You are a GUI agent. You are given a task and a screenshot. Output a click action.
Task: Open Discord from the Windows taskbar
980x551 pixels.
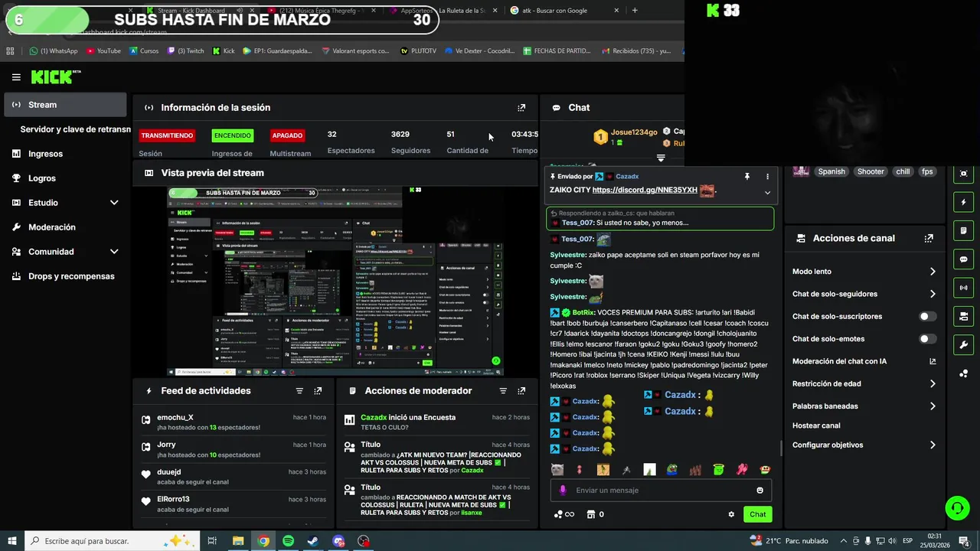(338, 541)
